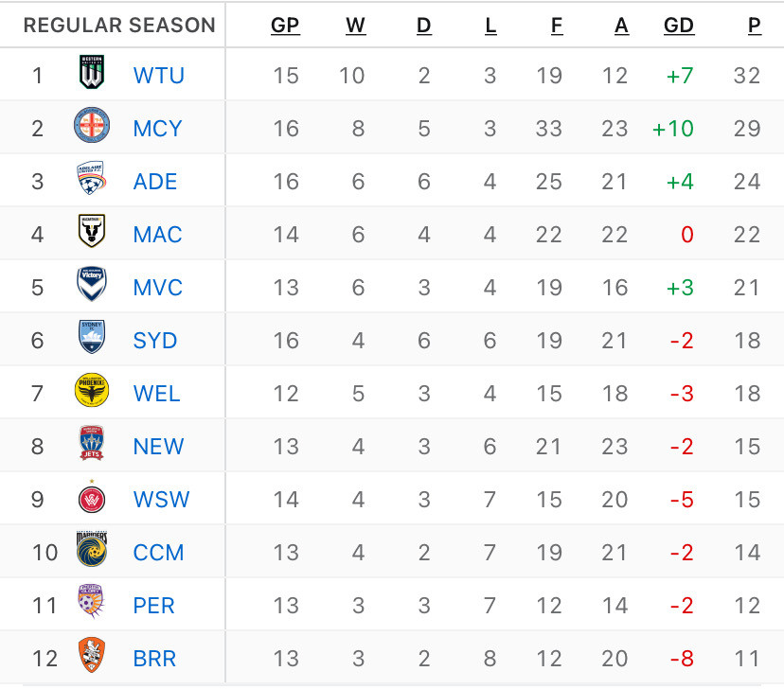Select the Wellington Phoenix yellow logo
This screenshot has width=784, height=689.
point(92,390)
